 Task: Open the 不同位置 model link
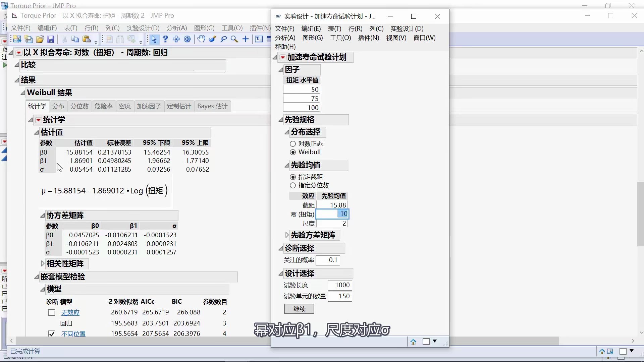73,334
